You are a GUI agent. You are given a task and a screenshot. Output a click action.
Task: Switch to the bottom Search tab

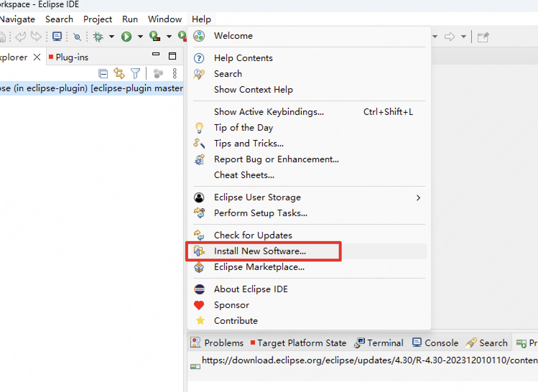(x=487, y=343)
